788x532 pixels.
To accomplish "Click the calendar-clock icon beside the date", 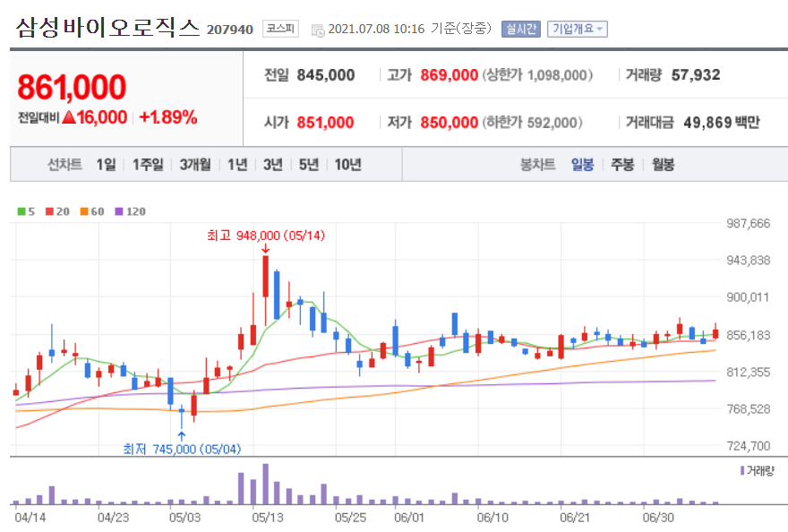I will pos(318,30).
